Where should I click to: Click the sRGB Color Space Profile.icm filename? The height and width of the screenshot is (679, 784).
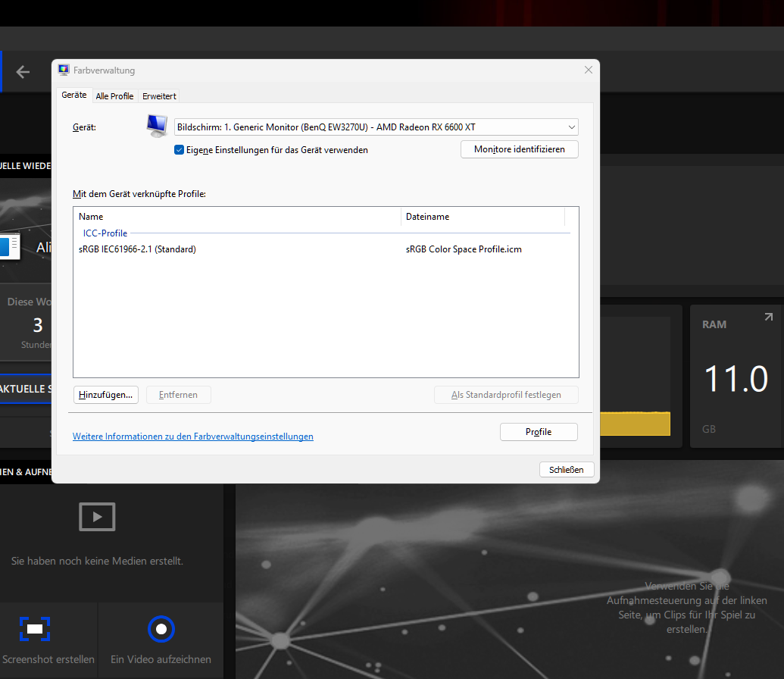(x=464, y=249)
